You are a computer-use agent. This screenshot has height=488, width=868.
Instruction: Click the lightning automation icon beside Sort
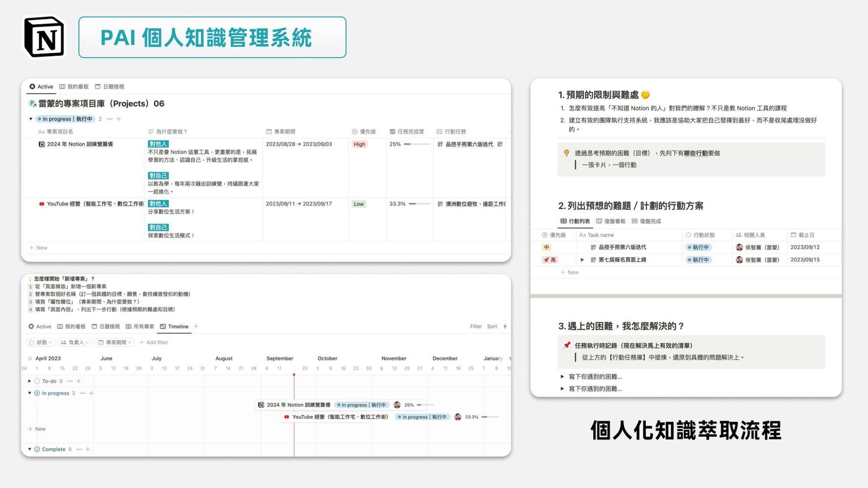click(505, 326)
